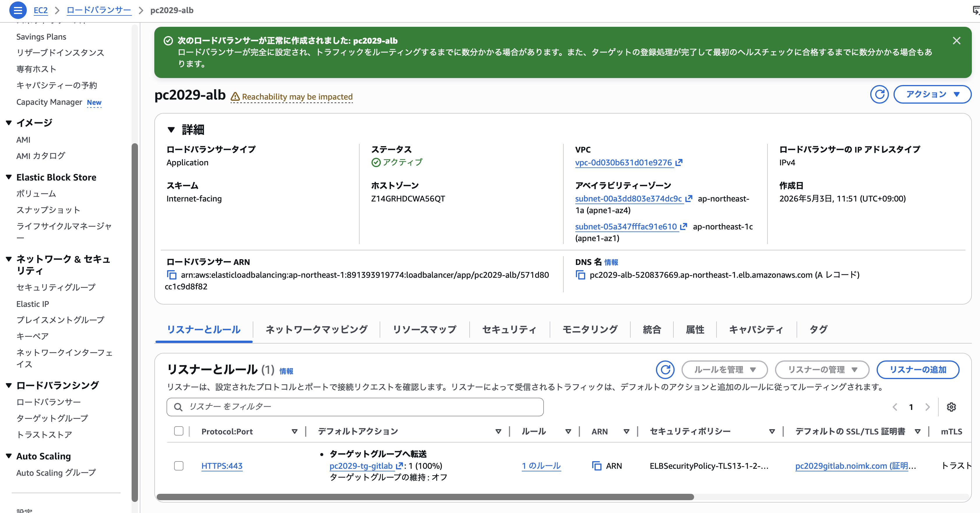
Task: Copy the DNS name value
Action: click(581, 275)
